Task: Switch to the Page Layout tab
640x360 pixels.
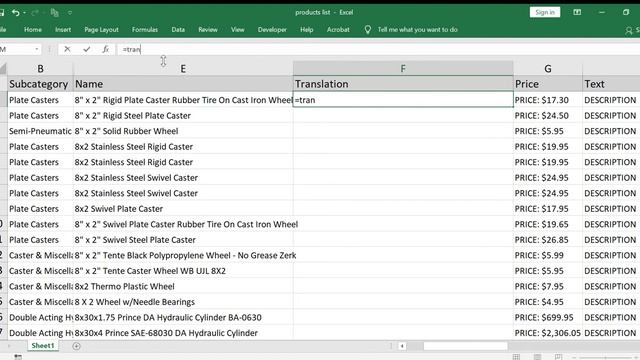Action: coord(101,29)
